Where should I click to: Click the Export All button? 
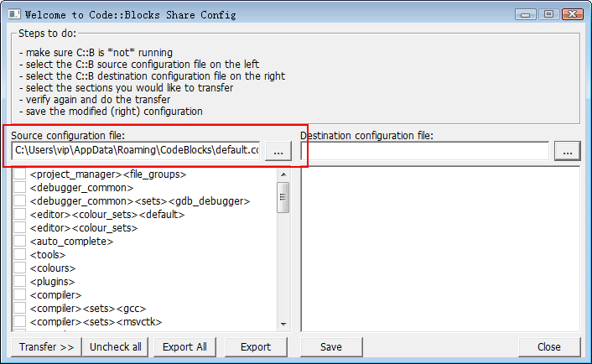(x=184, y=347)
